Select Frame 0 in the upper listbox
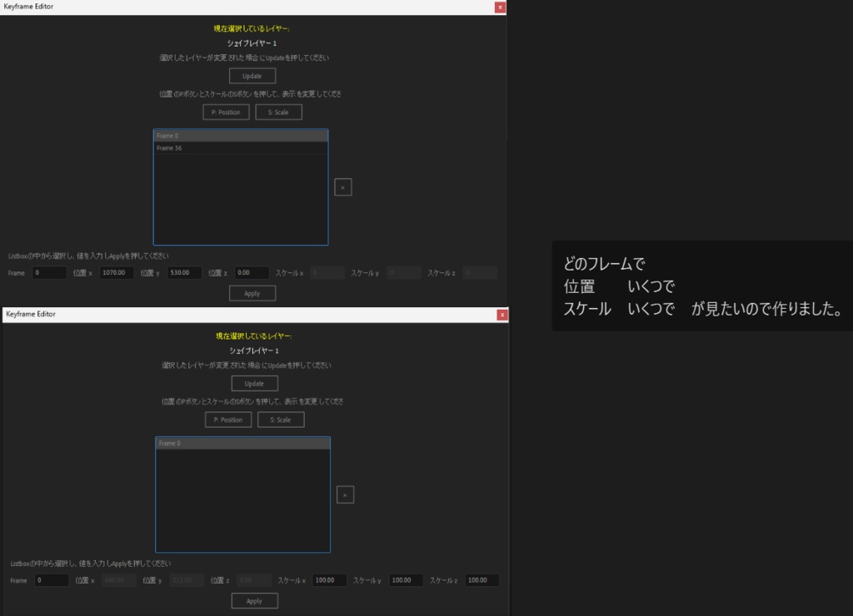 tap(241, 136)
